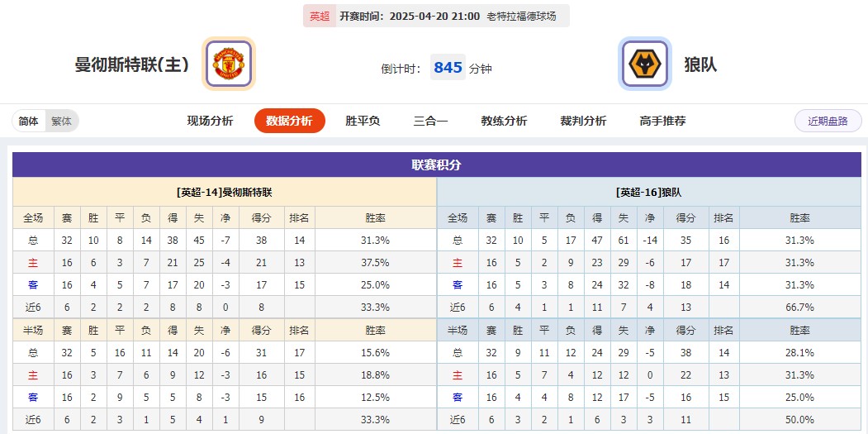Click the Manchester United club crest
The width and height of the screenshot is (868, 434).
coord(229,64)
